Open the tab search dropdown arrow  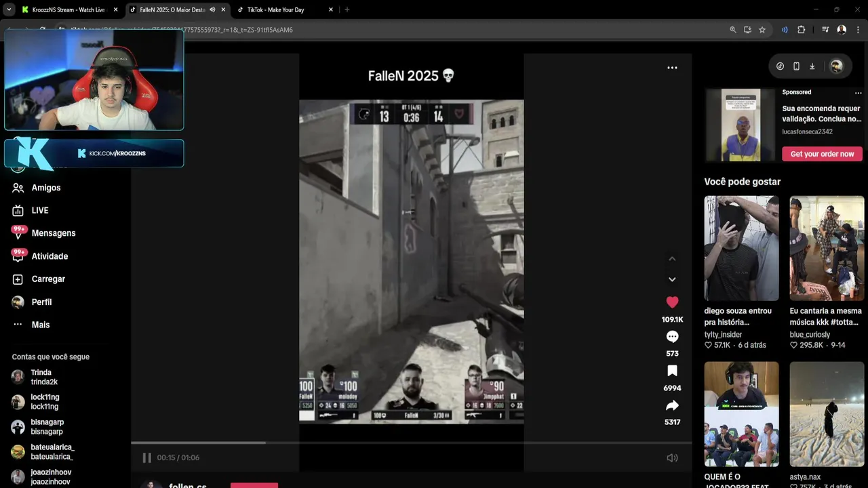9,9
